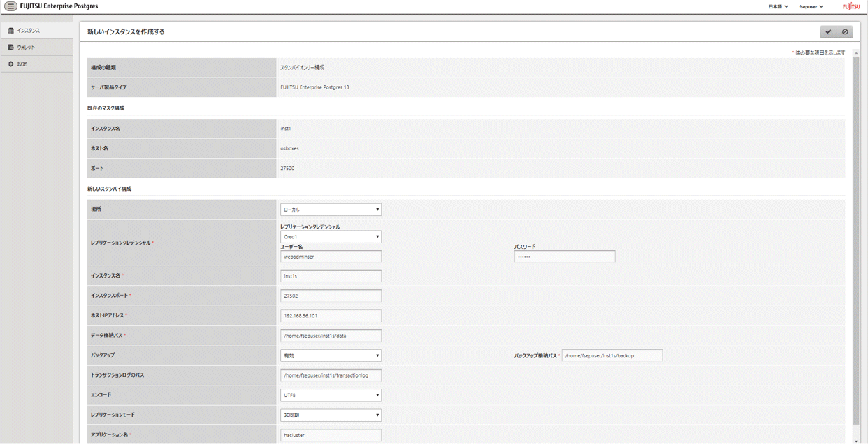Focus the ホストIPアドレス field
The image size is (868, 444).
[331, 316]
